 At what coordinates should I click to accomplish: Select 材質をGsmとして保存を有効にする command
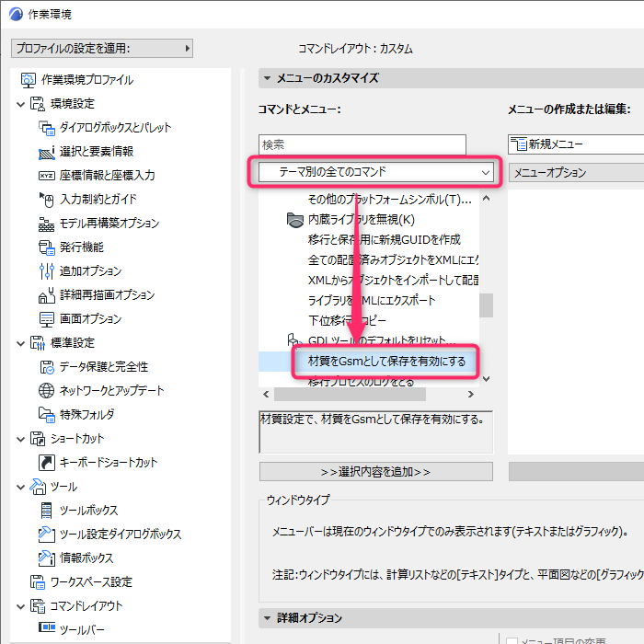pyautogui.click(x=386, y=361)
